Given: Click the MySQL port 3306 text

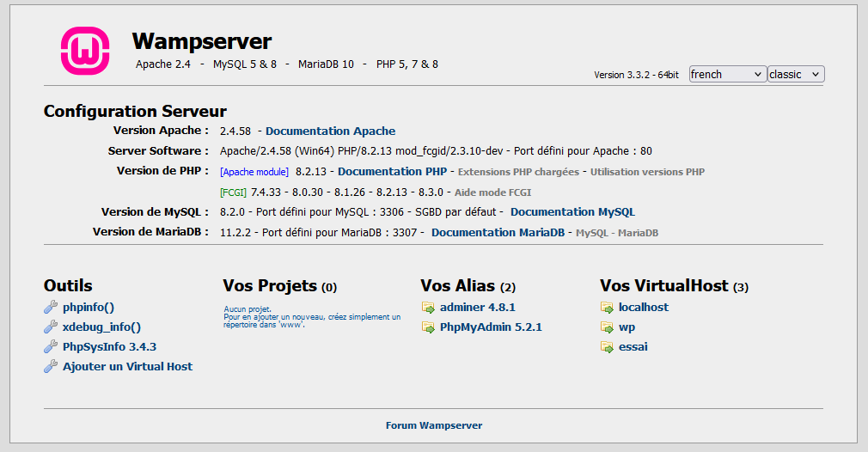Looking at the screenshot, I should (x=330, y=212).
